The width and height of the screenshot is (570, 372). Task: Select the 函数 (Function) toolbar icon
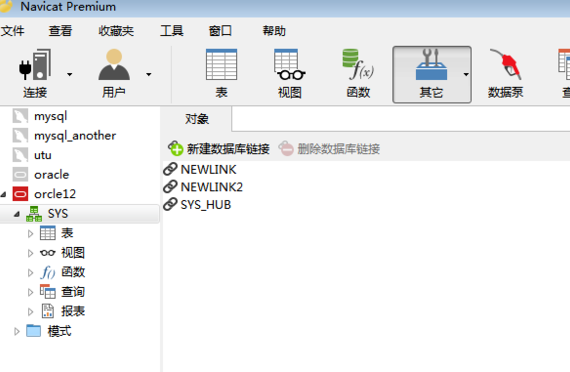pos(358,65)
